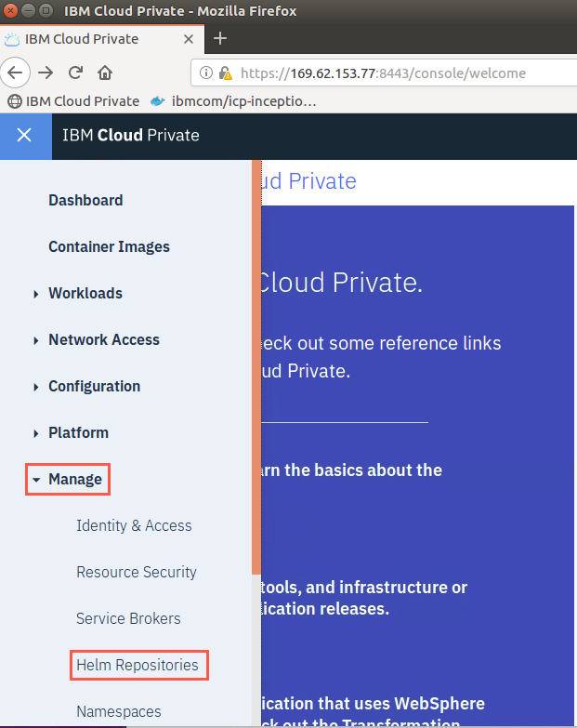
Task: Select Helm Repositories under Manage
Action: point(138,665)
